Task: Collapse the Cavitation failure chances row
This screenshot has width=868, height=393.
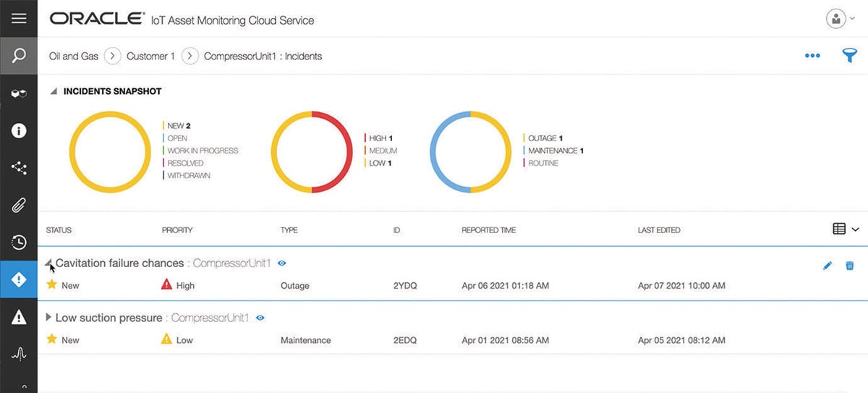Action: (x=49, y=264)
